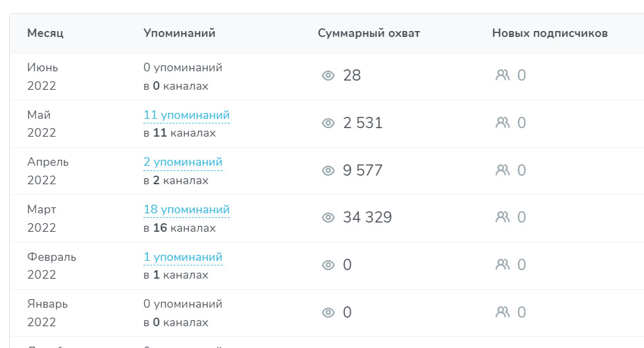Click the subscribers icon in the Март row
Image resolution: width=644 pixels, height=348 pixels.
coord(502,217)
